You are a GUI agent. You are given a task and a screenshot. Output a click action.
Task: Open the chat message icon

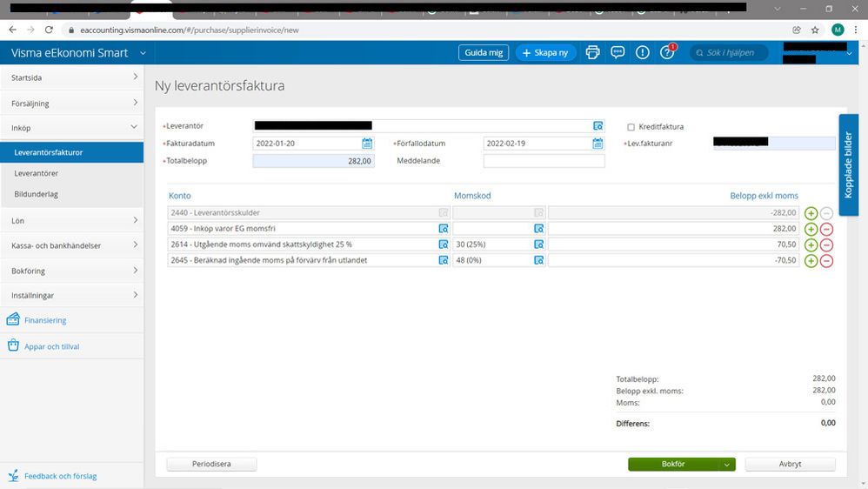(618, 52)
